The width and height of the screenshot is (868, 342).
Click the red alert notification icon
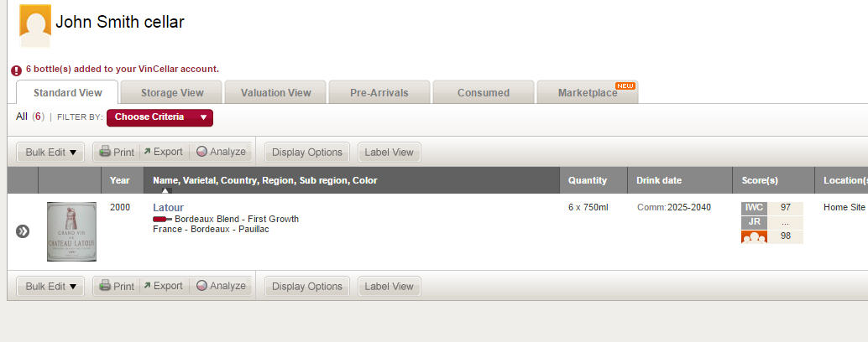pyautogui.click(x=17, y=70)
